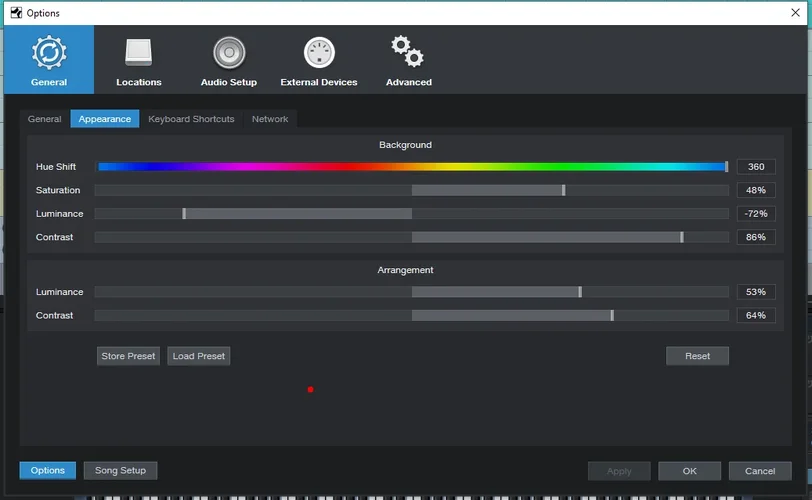812x500 pixels.
Task: Open the Audio Setup speaker icon
Action: pyautogui.click(x=228, y=53)
